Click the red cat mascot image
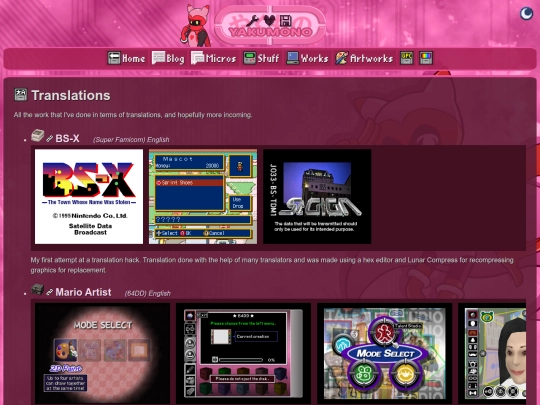The image size is (540, 405). (x=196, y=25)
